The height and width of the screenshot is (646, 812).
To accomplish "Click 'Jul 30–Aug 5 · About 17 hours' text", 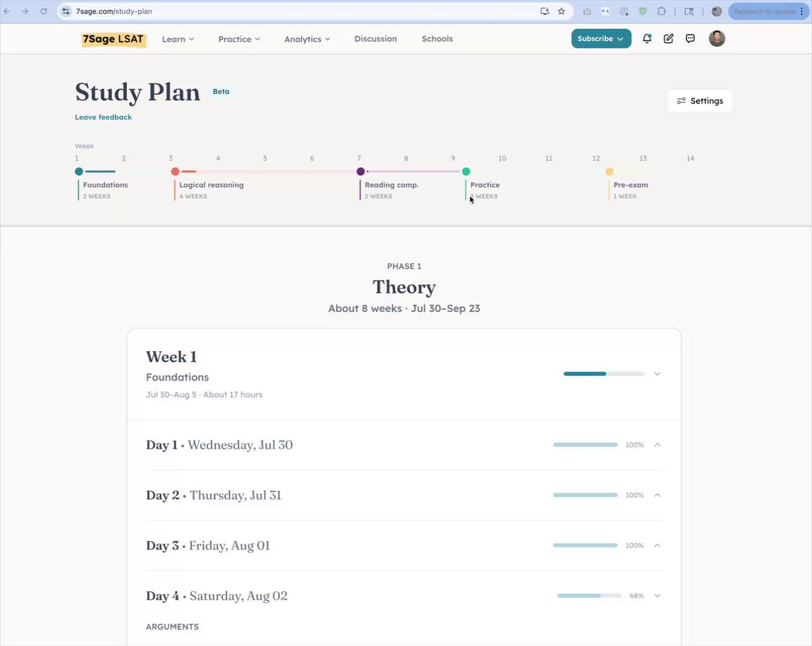I will pyautogui.click(x=204, y=394).
